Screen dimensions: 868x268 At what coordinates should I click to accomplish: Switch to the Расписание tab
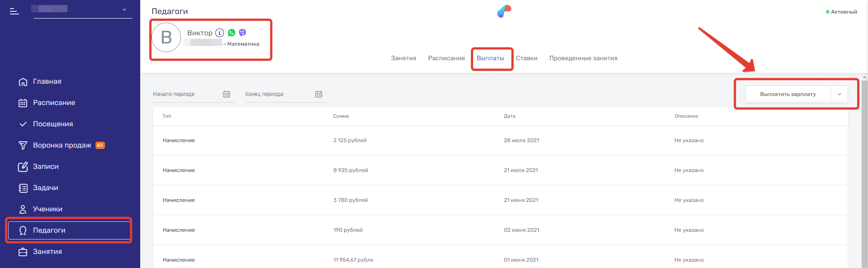[446, 58]
